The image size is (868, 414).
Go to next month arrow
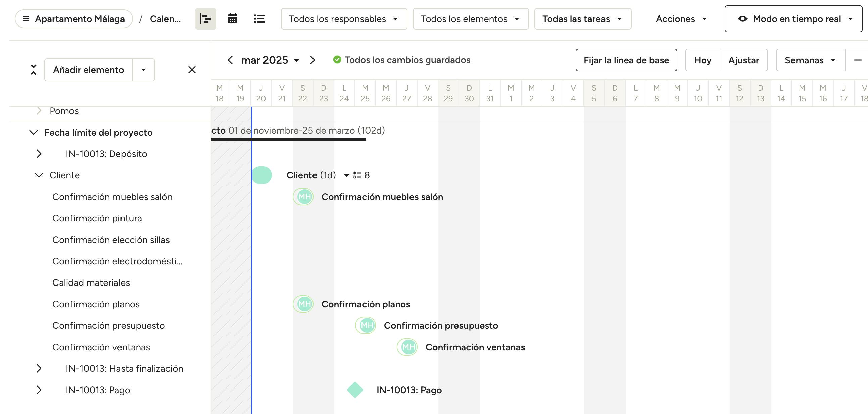click(x=312, y=60)
